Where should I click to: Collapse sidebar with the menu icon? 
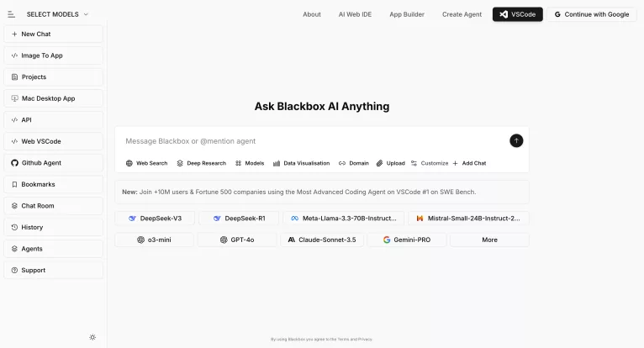[11, 14]
